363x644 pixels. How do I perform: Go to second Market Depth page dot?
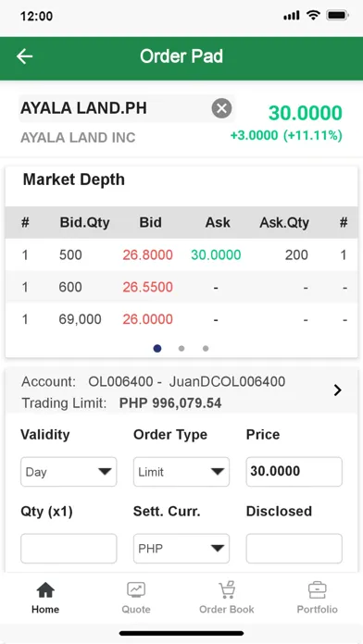coord(181,348)
